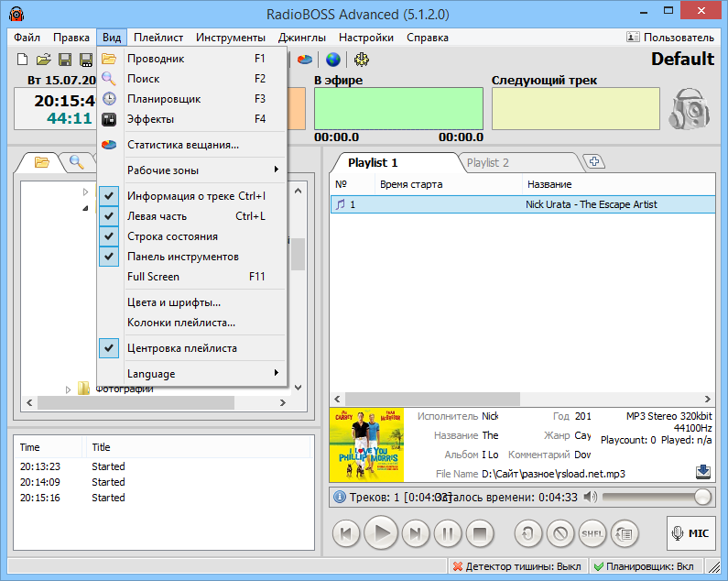The width and height of the screenshot is (728, 581).
Task: Click the Open folder toolbar icon
Action: 43,59
